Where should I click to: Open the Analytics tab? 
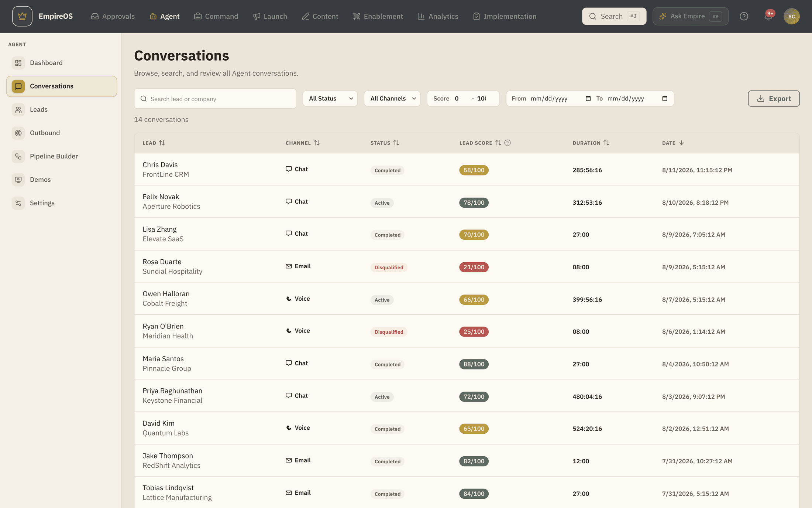coord(438,16)
